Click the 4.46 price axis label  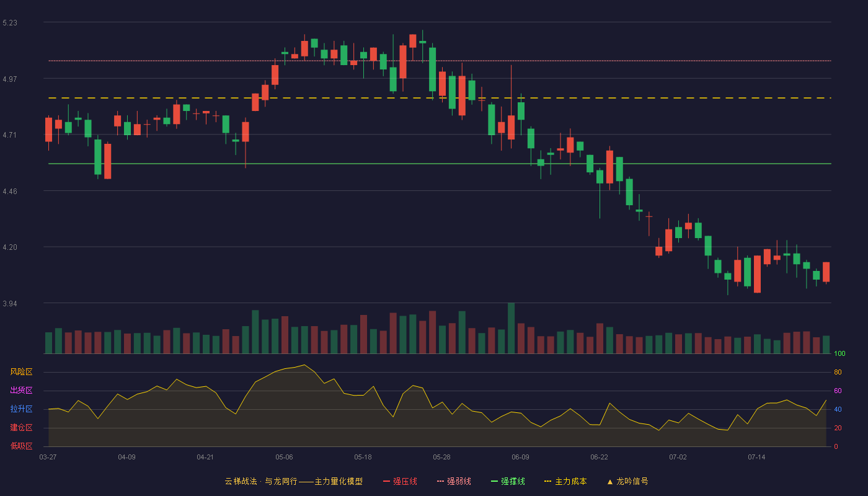10,192
